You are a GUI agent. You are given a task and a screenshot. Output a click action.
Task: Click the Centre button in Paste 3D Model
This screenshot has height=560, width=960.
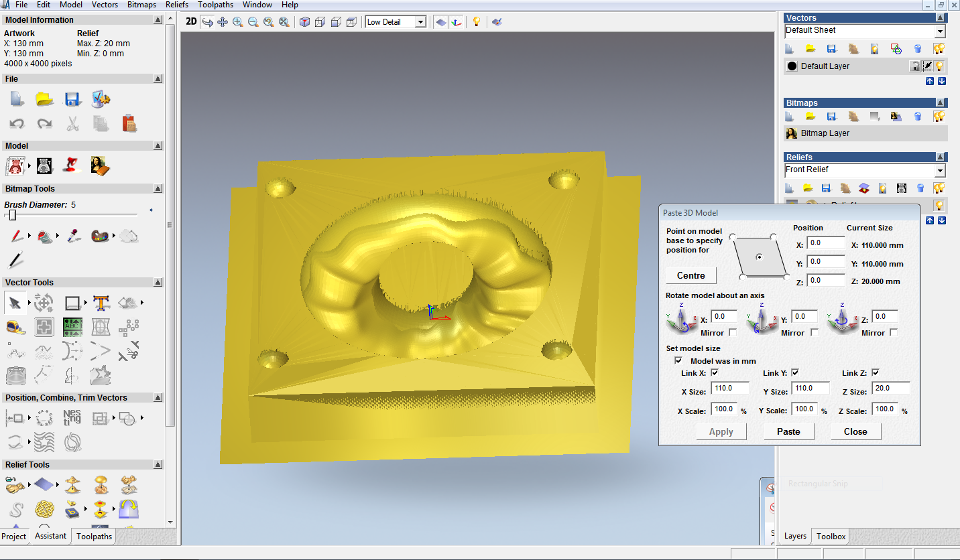coord(691,276)
